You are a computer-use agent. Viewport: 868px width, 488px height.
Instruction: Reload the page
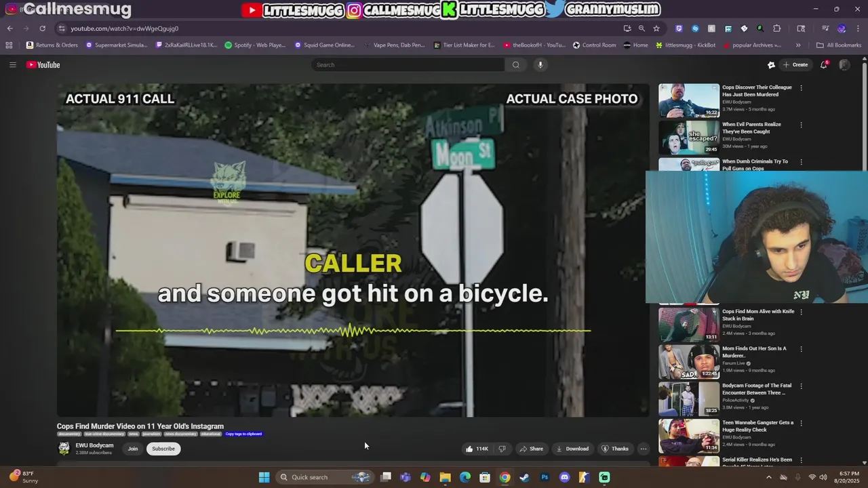[42, 28]
